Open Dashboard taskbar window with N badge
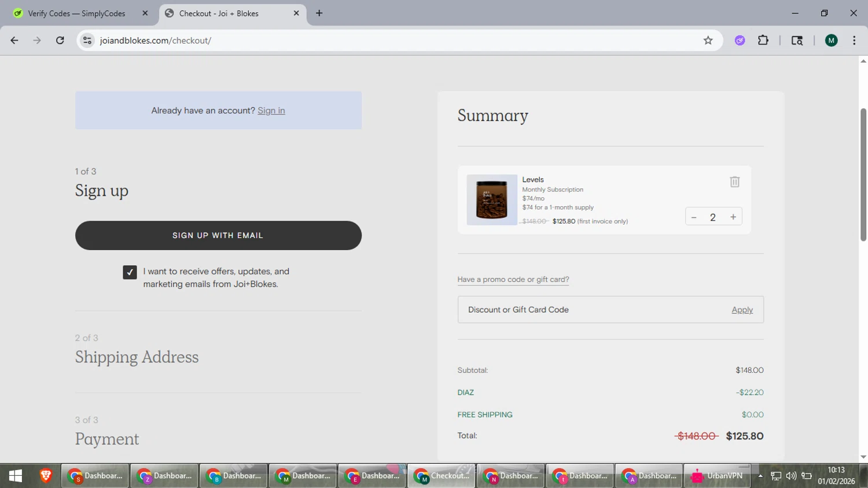 [510, 476]
